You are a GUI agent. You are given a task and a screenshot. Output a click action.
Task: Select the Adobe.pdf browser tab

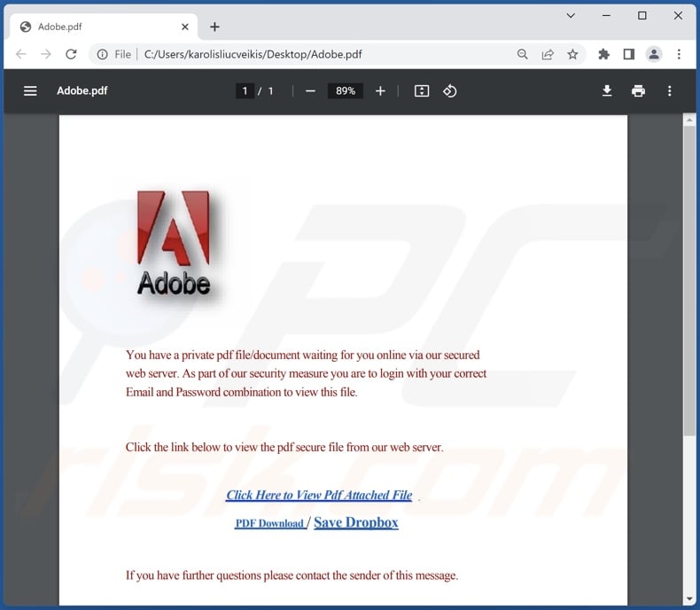pyautogui.click(x=104, y=27)
